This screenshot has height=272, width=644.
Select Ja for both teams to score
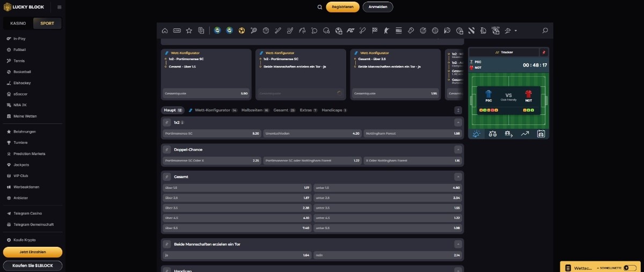click(x=237, y=255)
